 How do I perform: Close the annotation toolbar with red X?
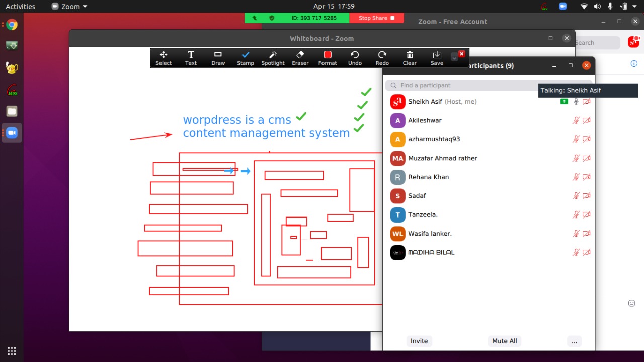(x=462, y=53)
